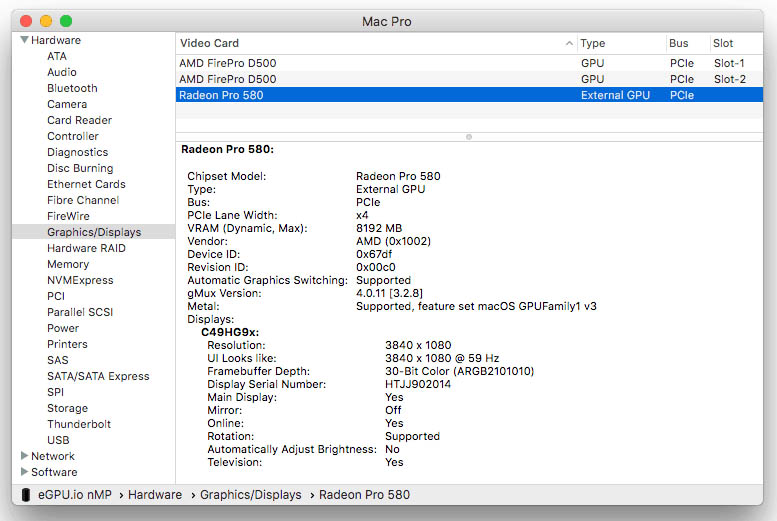Click the gMux Version value 4.0.11 [3.2.8]
Screen dimensions: 777x521
[389, 293]
